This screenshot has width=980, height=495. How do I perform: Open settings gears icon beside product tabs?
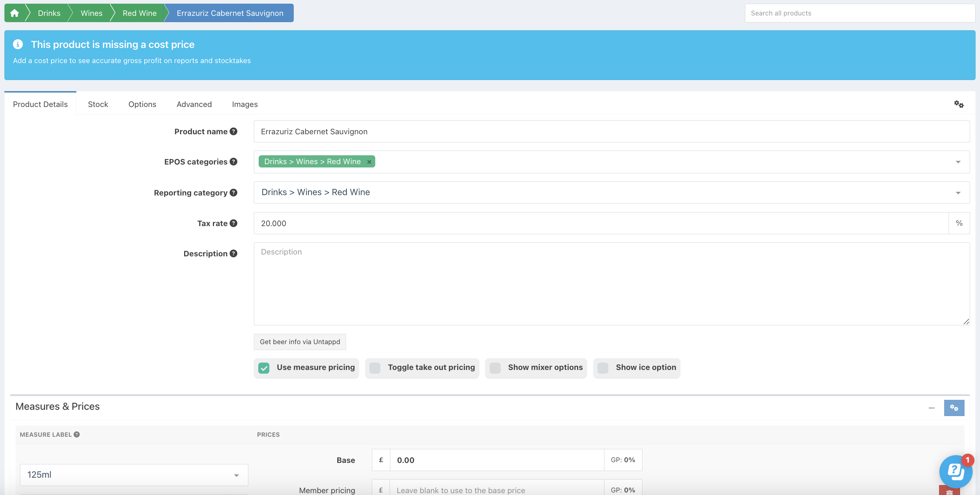click(x=959, y=104)
